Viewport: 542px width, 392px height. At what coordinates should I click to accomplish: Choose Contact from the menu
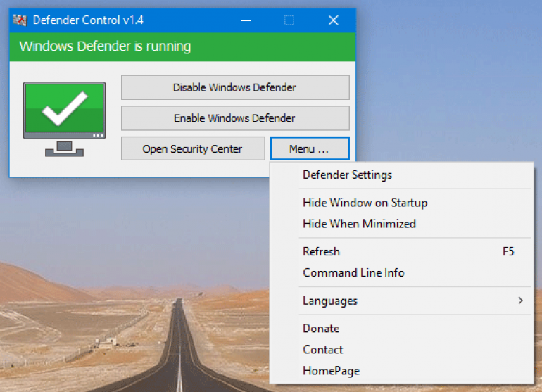tap(402, 350)
